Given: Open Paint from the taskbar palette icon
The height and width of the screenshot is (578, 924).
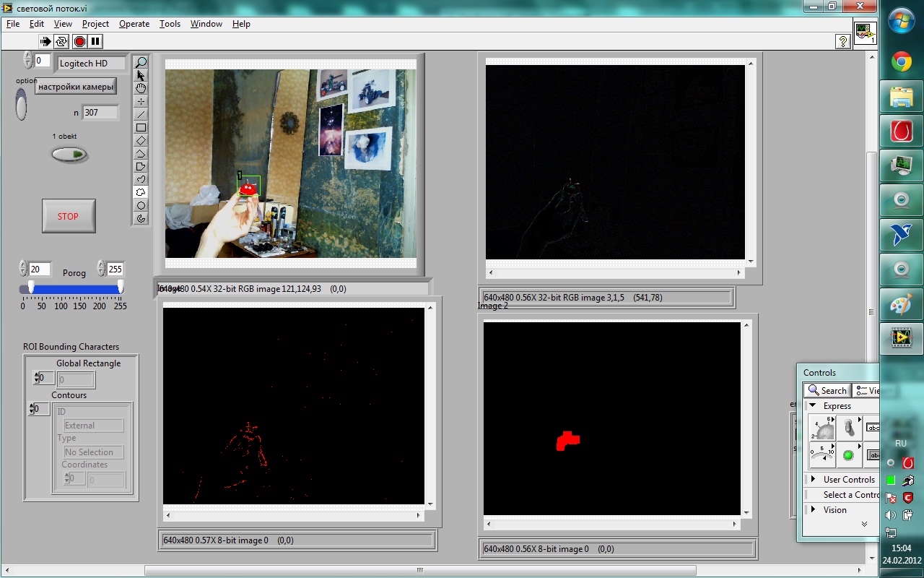Looking at the screenshot, I should point(901,304).
